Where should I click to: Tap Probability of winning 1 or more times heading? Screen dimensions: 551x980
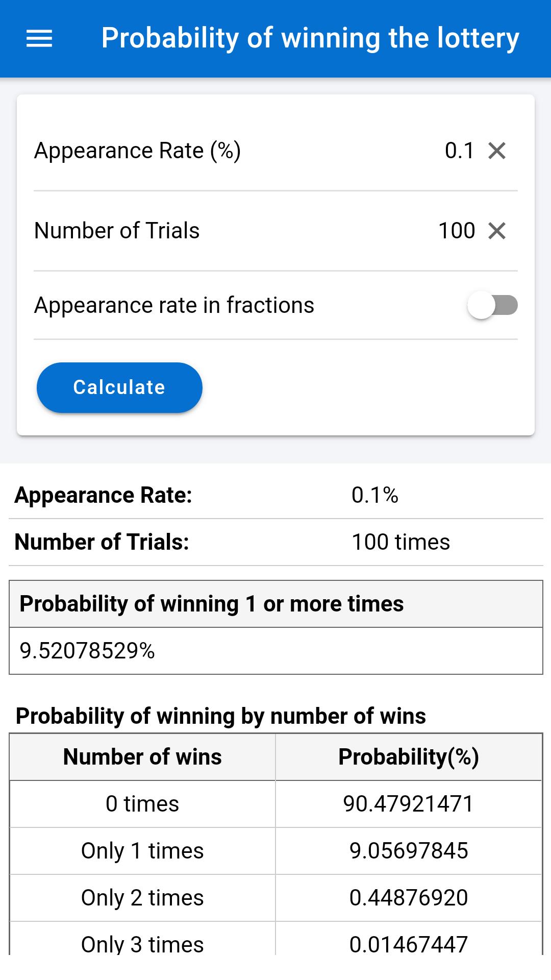212,604
